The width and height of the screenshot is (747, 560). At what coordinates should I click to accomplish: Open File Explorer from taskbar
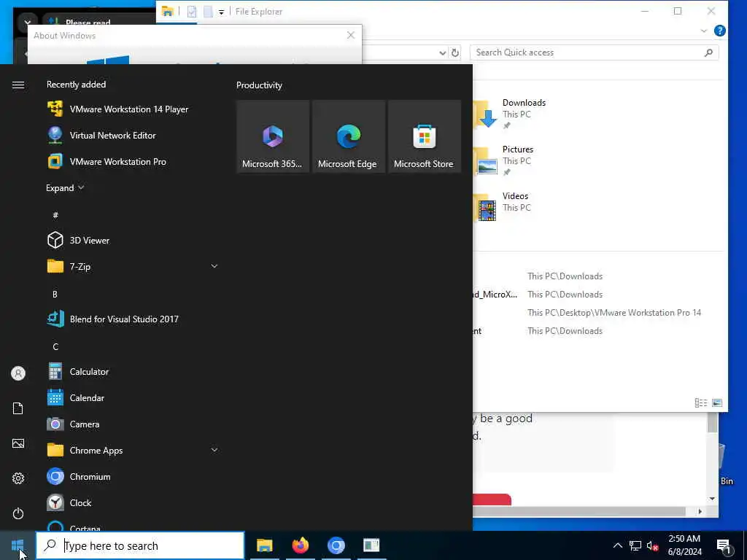tap(264, 545)
